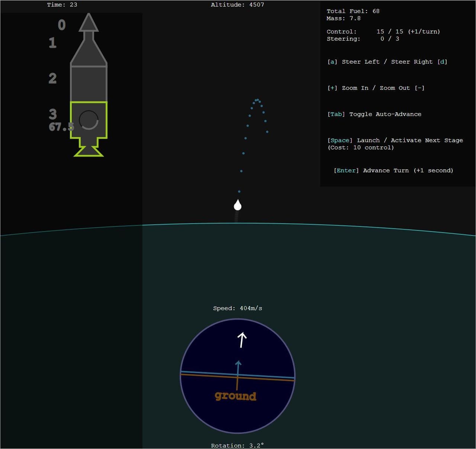Select rocket stage 2 body section
Viewport: 476px width, 449px height.
[89, 84]
